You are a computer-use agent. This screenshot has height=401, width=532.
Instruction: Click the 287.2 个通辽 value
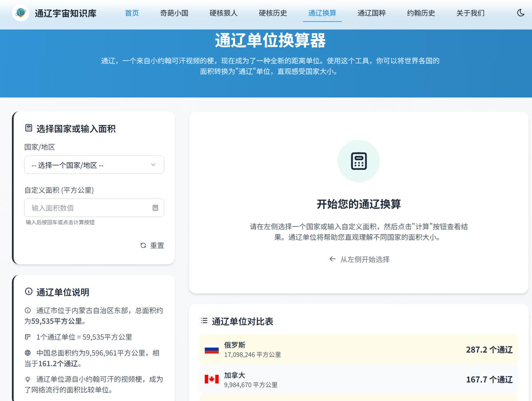[x=489, y=350]
